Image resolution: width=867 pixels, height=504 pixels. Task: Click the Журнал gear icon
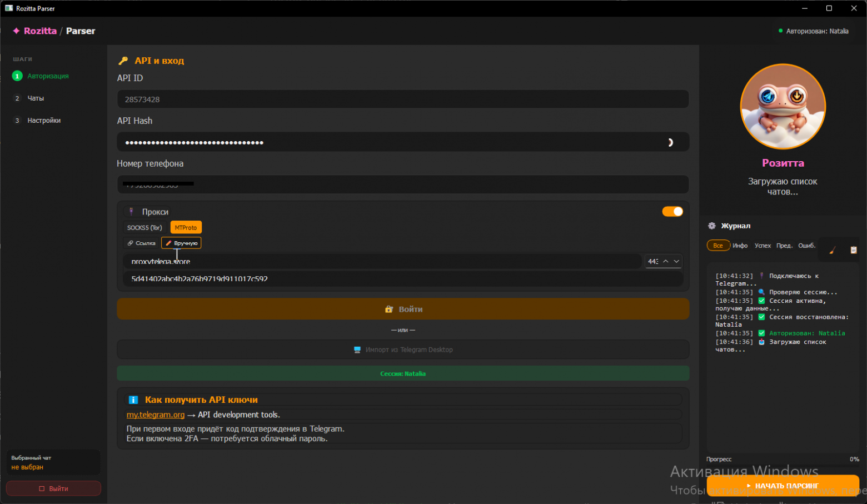tap(712, 226)
